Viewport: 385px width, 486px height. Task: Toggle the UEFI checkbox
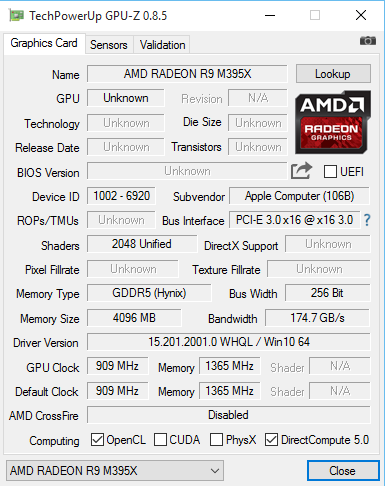click(330, 172)
